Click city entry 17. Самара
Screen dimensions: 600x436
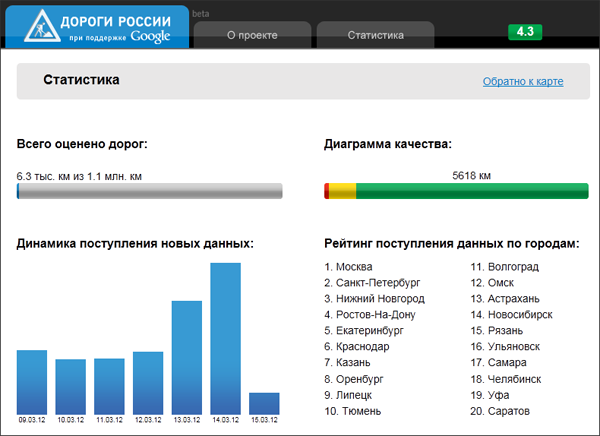498,362
